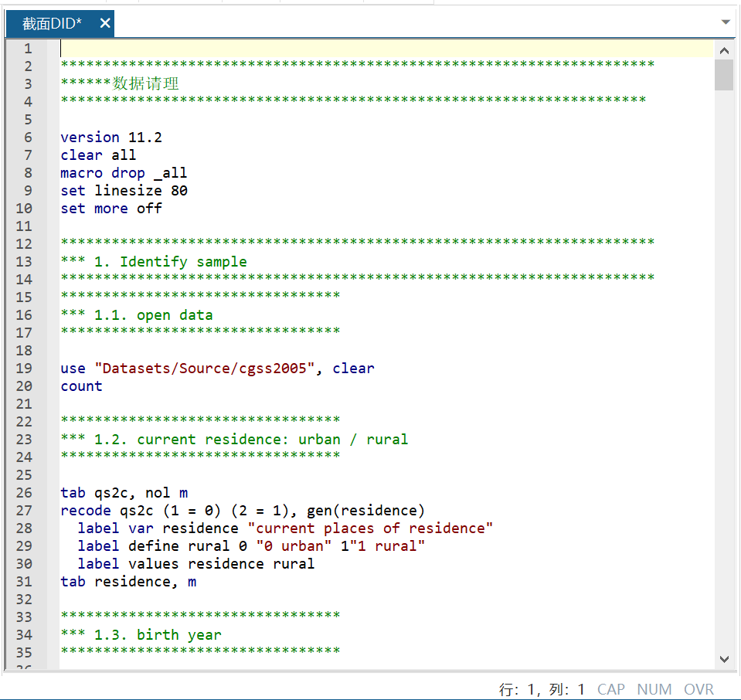741x700 pixels.
Task: Click line number 12 in the gutter
Action: pyautogui.click(x=24, y=244)
